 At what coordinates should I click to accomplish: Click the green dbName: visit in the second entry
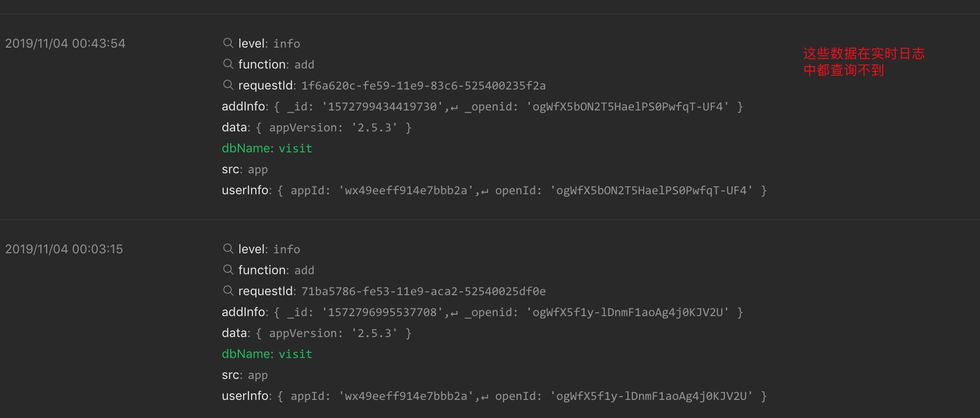point(267,354)
